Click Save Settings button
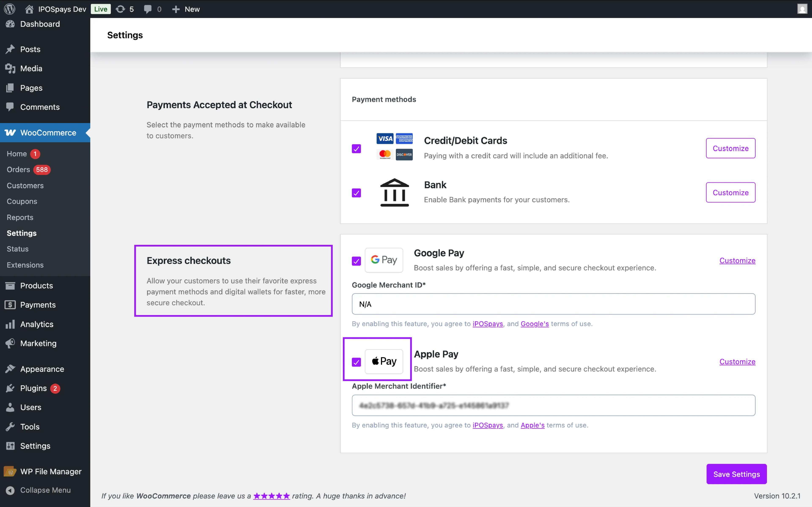The height and width of the screenshot is (507, 812). (736, 474)
